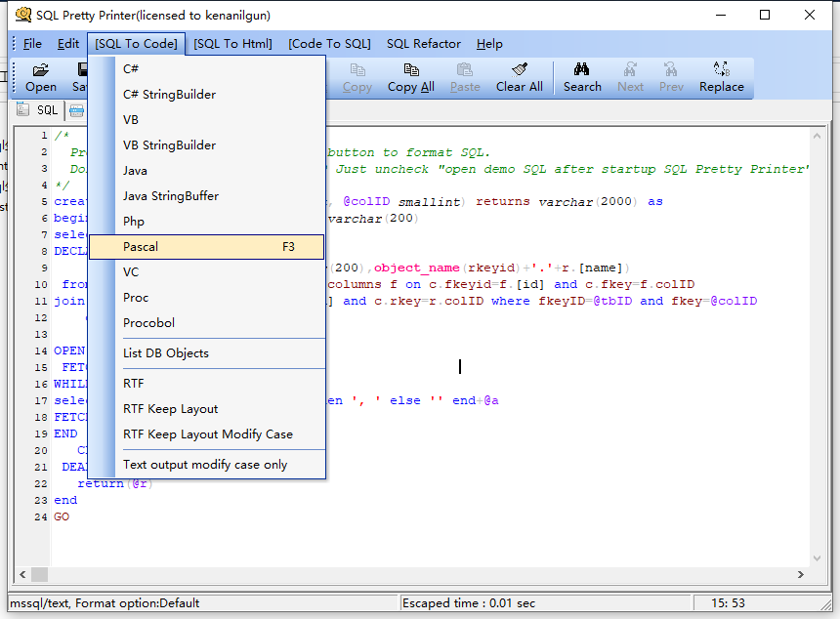The image size is (840, 619).
Task: Click the horizontal scrollbar thumb
Action: [x=40, y=574]
